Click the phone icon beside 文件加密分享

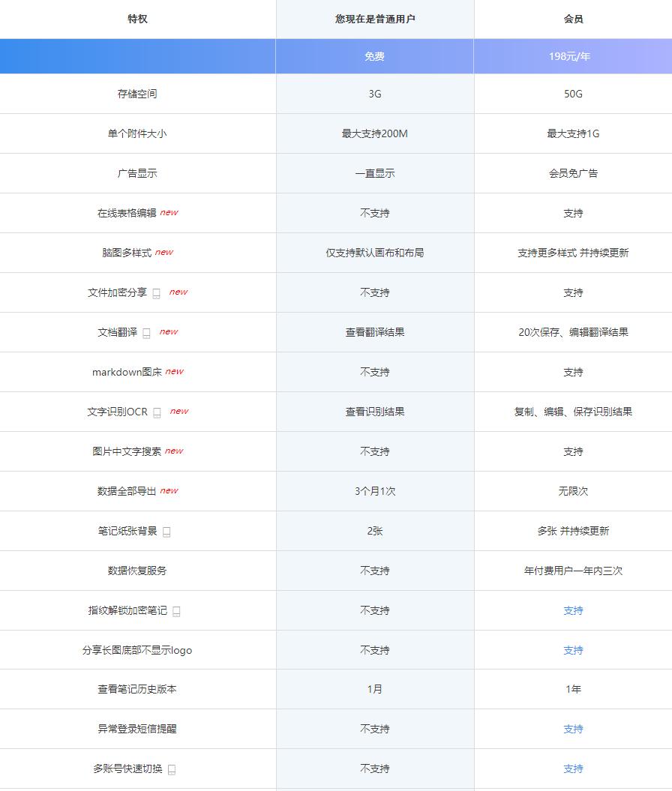[154, 292]
